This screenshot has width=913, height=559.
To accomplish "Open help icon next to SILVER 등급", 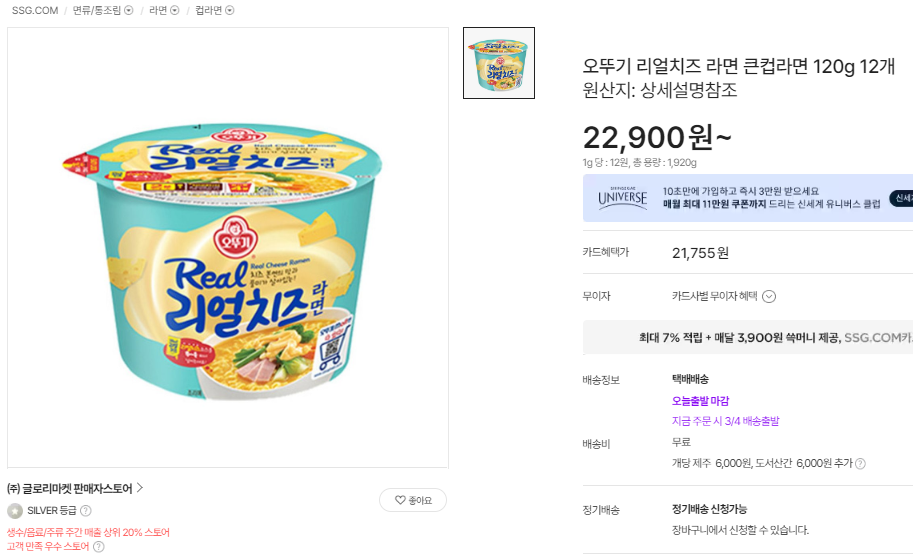I will [86, 511].
